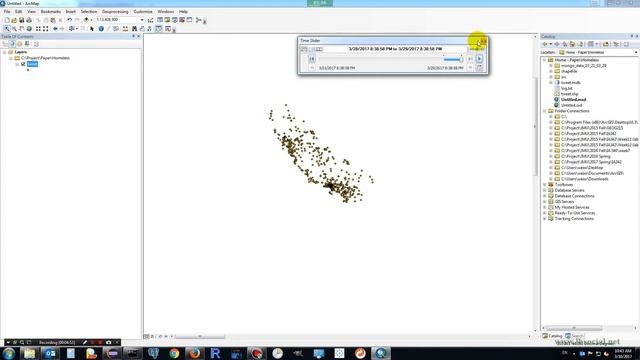Open the Time Slider window toolbar icon

[x=159, y=29]
